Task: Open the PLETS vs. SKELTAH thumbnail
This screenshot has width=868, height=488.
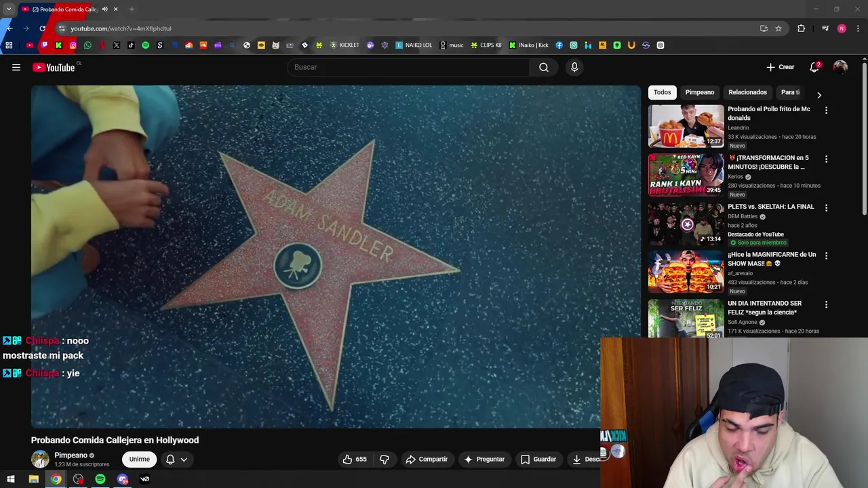Action: pos(686,223)
